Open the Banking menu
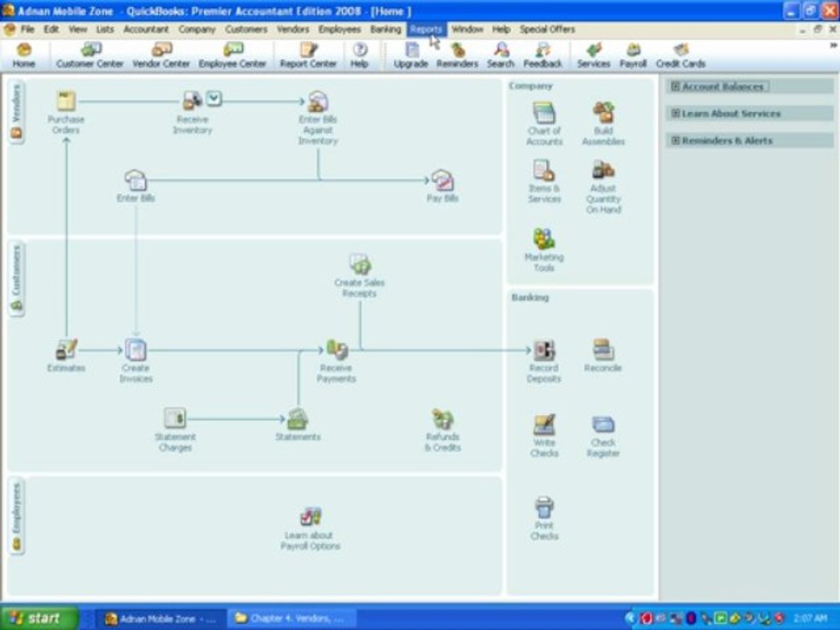 click(x=385, y=29)
